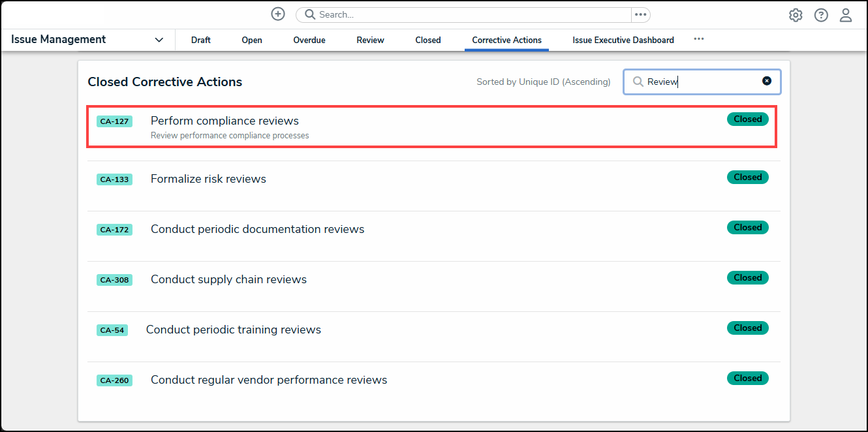Open the settings gear icon
Viewport: 868px width, 432px height.
(796, 15)
